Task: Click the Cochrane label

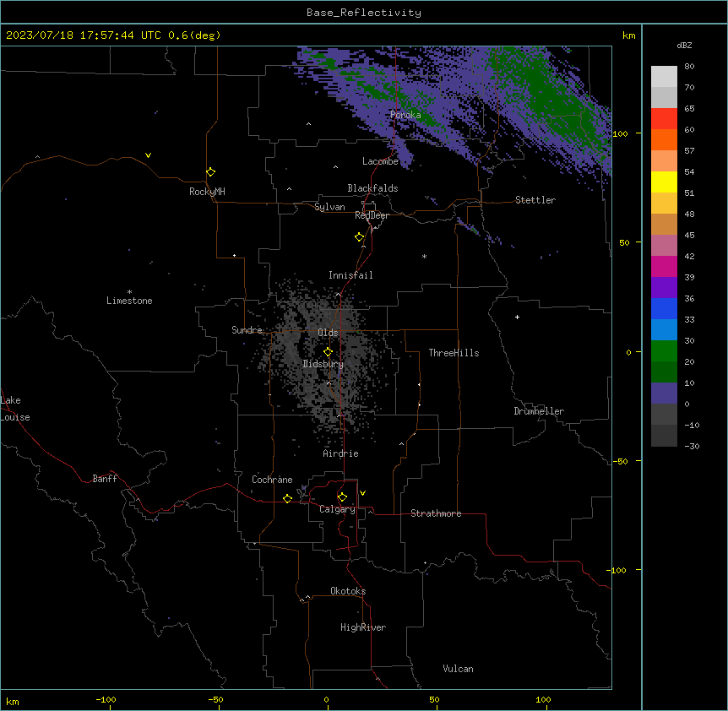Action: tap(272, 480)
